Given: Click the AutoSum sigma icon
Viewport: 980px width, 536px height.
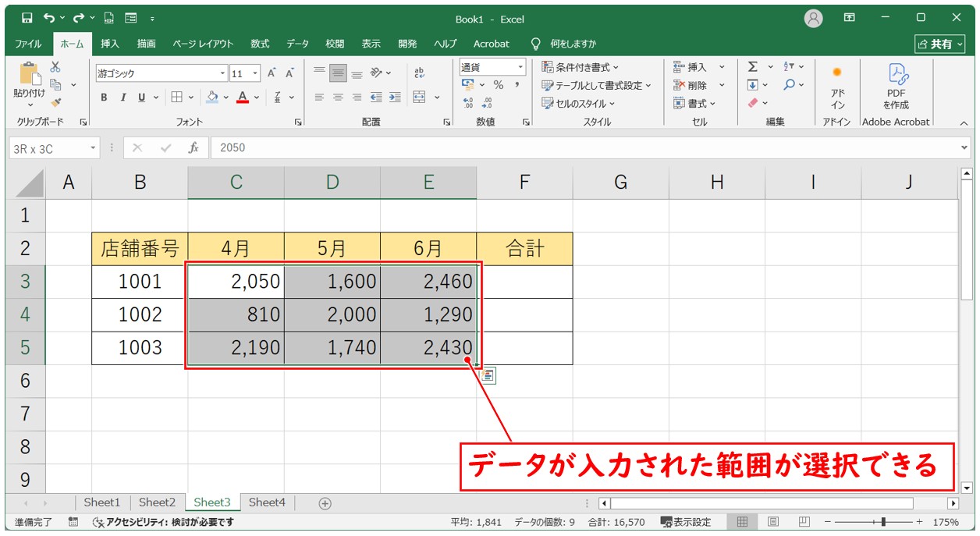Looking at the screenshot, I should coord(753,67).
